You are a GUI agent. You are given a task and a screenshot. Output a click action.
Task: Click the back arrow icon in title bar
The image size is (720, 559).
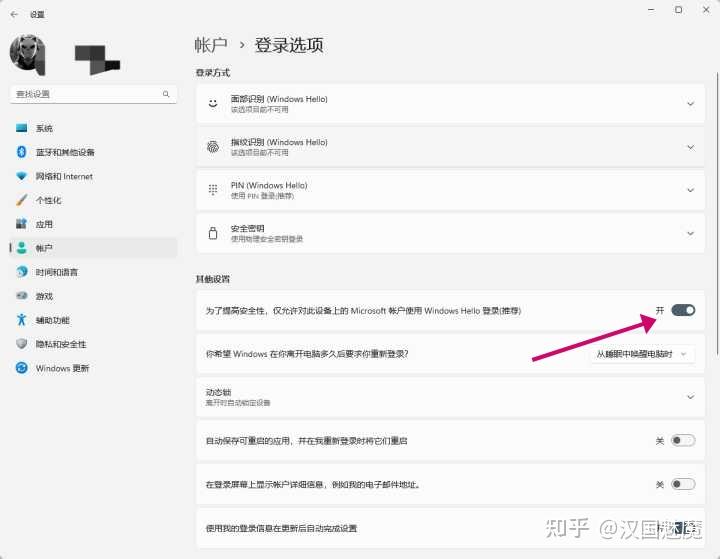coord(14,14)
